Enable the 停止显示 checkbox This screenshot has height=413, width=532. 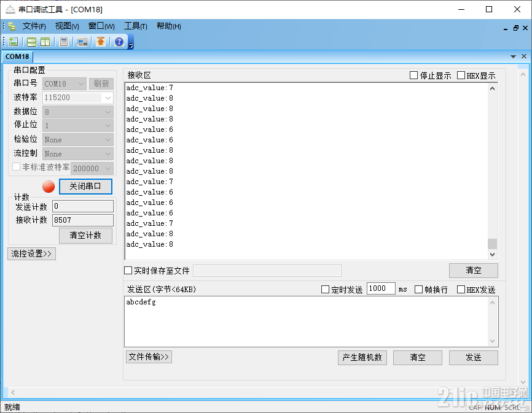pyautogui.click(x=413, y=75)
